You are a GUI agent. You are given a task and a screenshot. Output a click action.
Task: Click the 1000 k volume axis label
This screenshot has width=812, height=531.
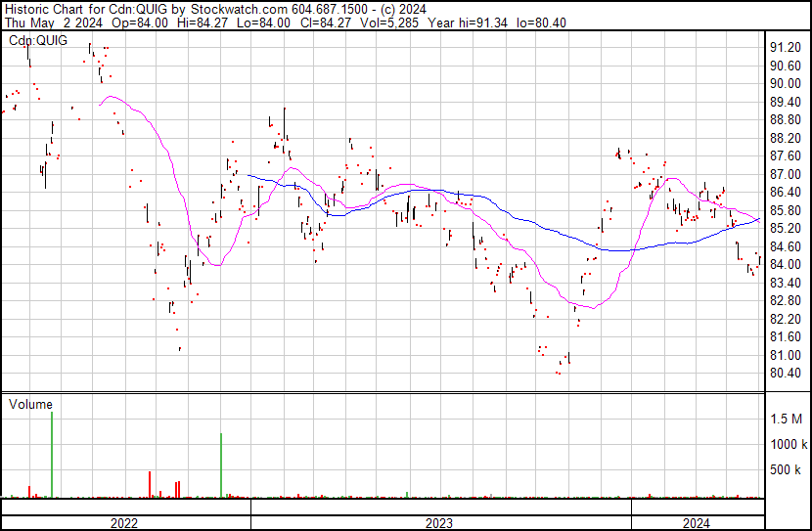788,444
